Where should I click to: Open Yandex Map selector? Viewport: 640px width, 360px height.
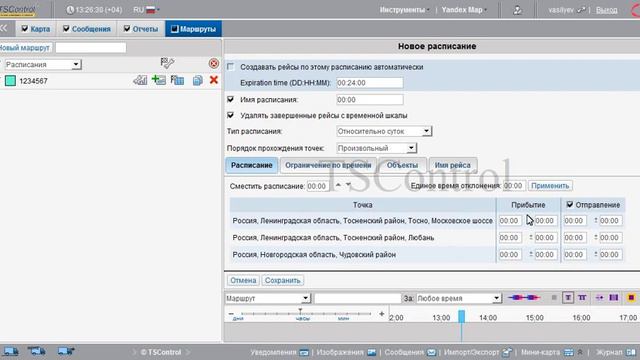pos(464,10)
